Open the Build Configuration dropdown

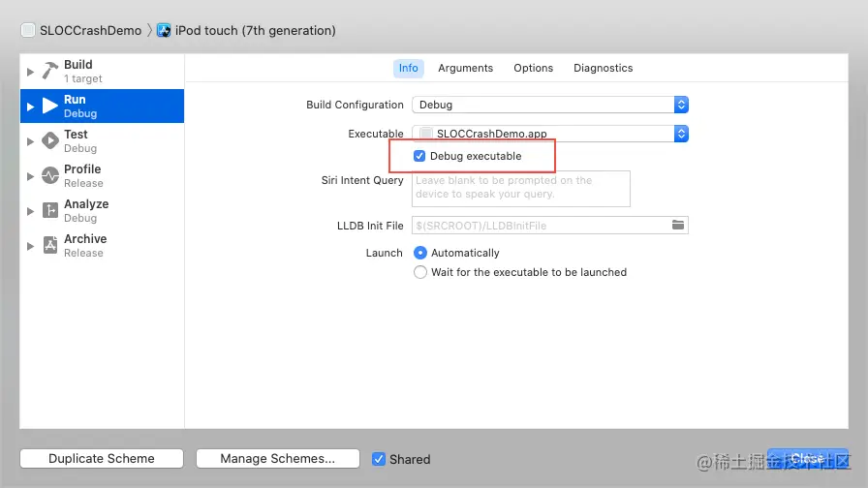click(550, 105)
